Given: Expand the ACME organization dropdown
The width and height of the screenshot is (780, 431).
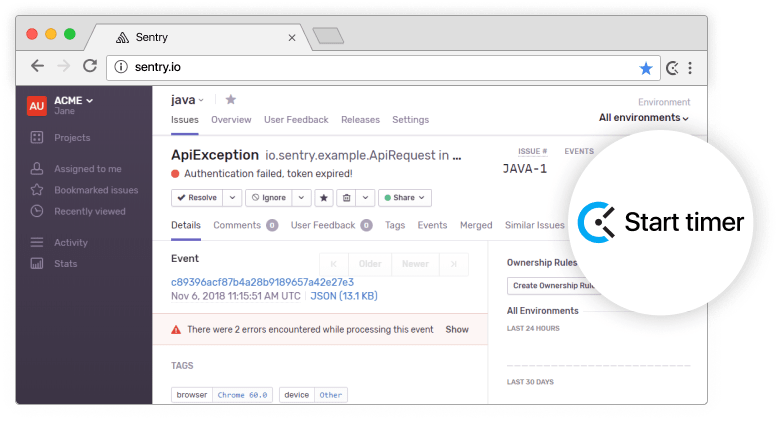Looking at the screenshot, I should click(x=74, y=101).
